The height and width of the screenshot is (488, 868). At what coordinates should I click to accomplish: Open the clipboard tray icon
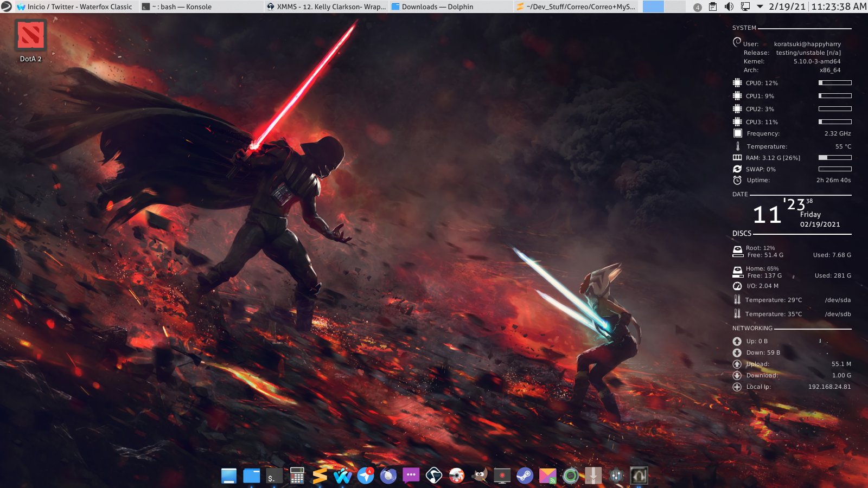(713, 7)
